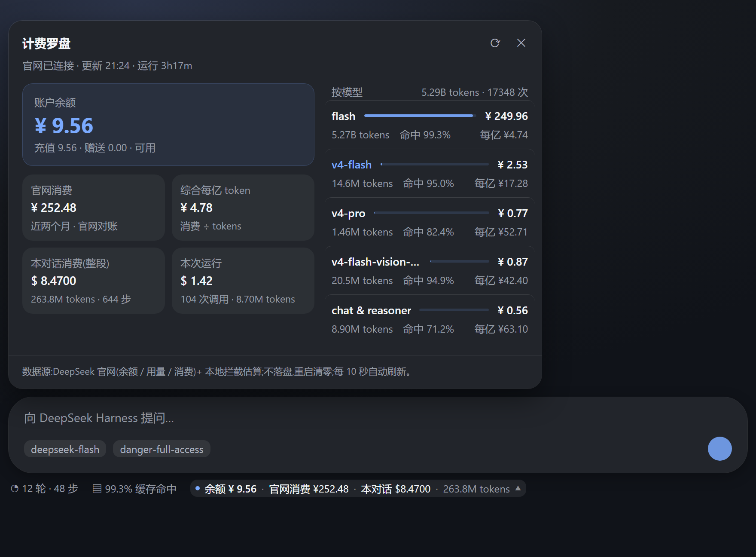
Task: Click the v4-pro model name
Action: (348, 213)
